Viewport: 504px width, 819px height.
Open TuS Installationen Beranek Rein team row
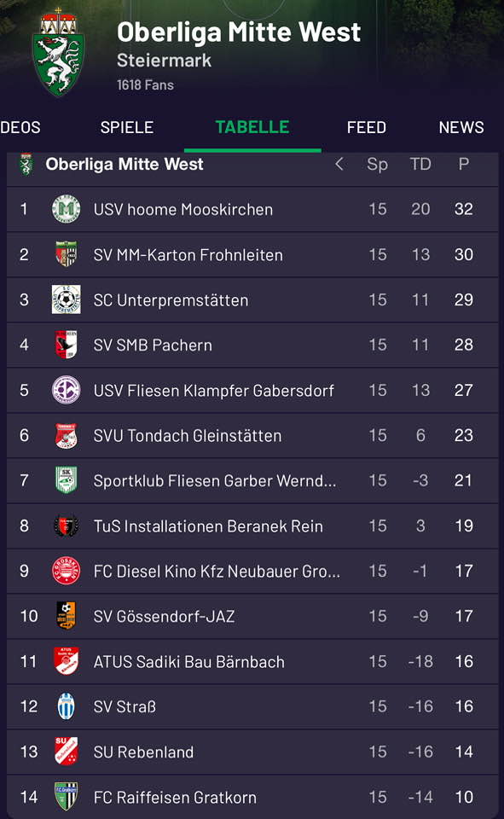pyautogui.click(x=252, y=526)
